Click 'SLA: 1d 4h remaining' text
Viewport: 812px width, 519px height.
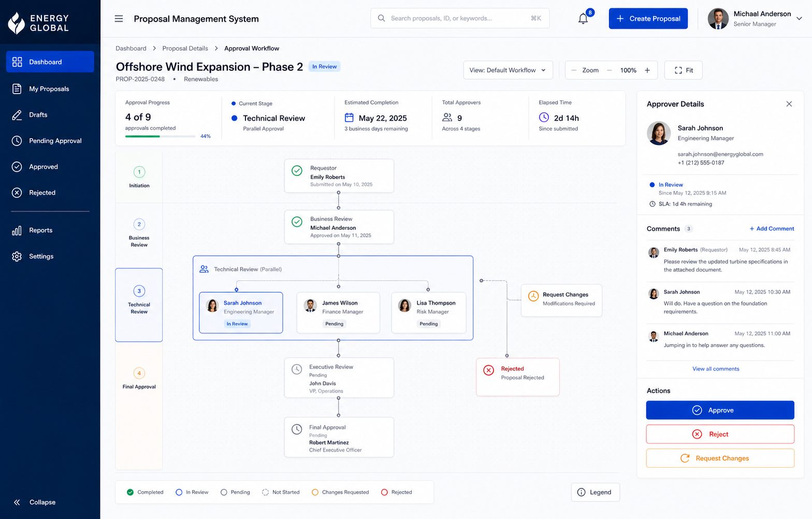pos(685,204)
